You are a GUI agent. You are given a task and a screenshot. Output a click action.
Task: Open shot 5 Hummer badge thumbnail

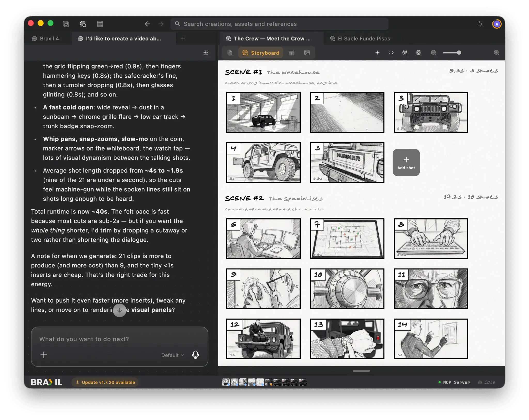coord(347,162)
